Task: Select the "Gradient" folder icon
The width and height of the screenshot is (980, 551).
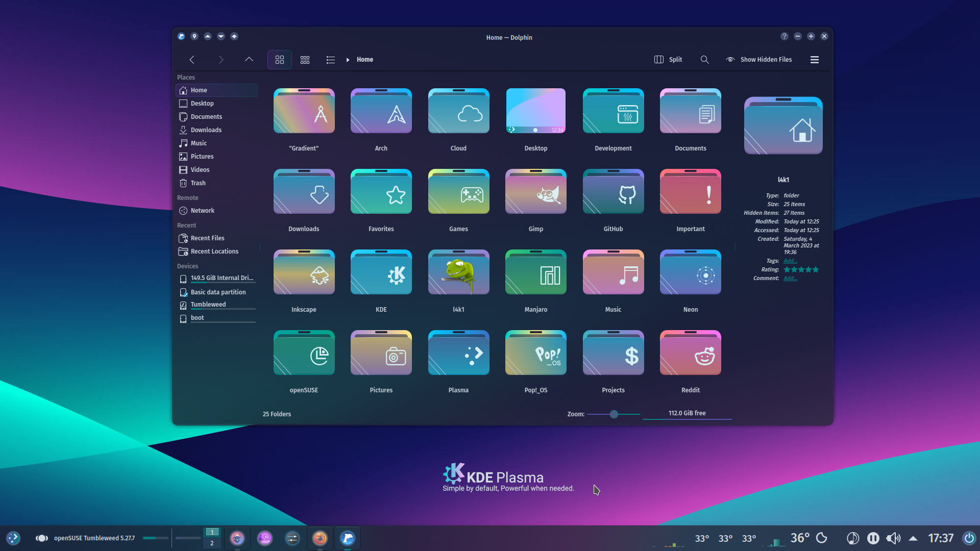Action: (x=304, y=111)
